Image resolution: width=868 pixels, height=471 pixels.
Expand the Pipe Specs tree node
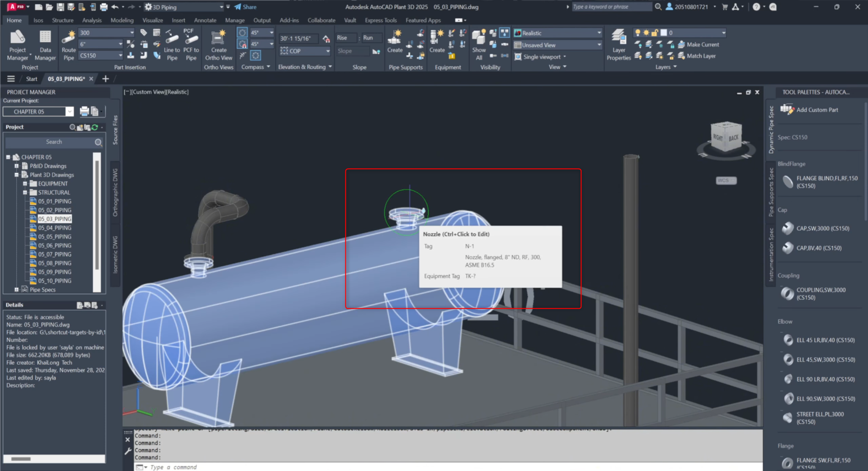click(17, 290)
